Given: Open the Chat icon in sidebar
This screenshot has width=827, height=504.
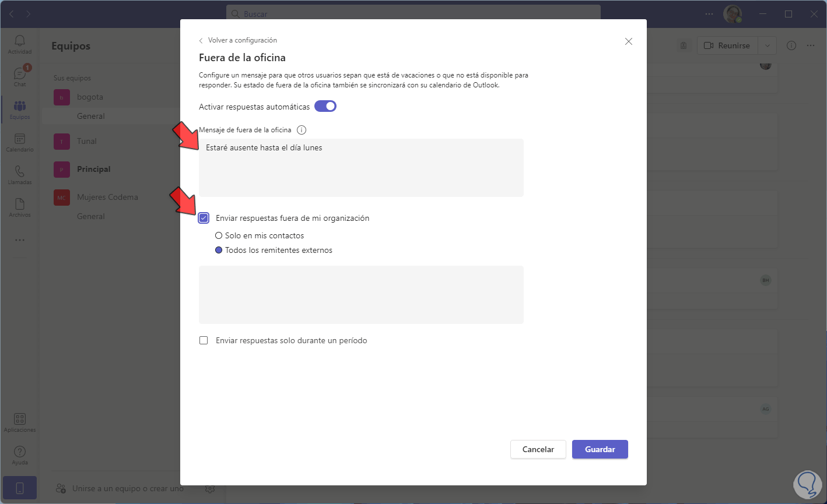Looking at the screenshot, I should coord(20,76).
